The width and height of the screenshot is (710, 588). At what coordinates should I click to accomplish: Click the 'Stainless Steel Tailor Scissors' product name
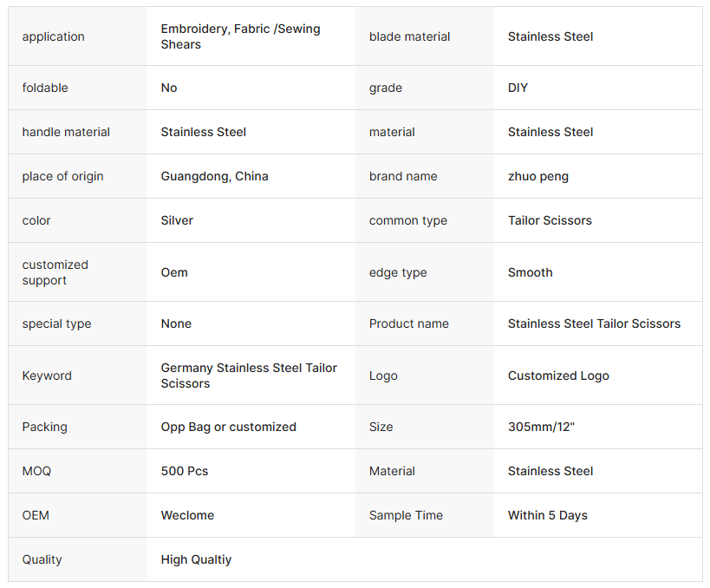[x=594, y=323]
